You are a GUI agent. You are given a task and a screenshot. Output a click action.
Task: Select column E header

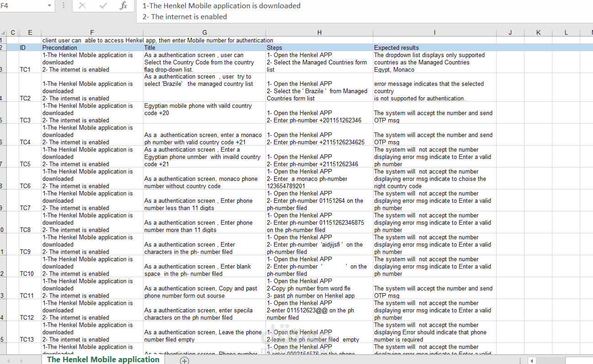[30, 32]
